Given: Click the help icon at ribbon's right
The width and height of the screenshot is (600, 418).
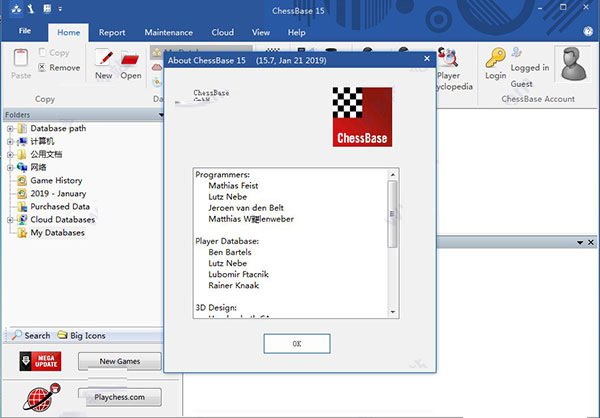Looking at the screenshot, I should click(x=588, y=31).
